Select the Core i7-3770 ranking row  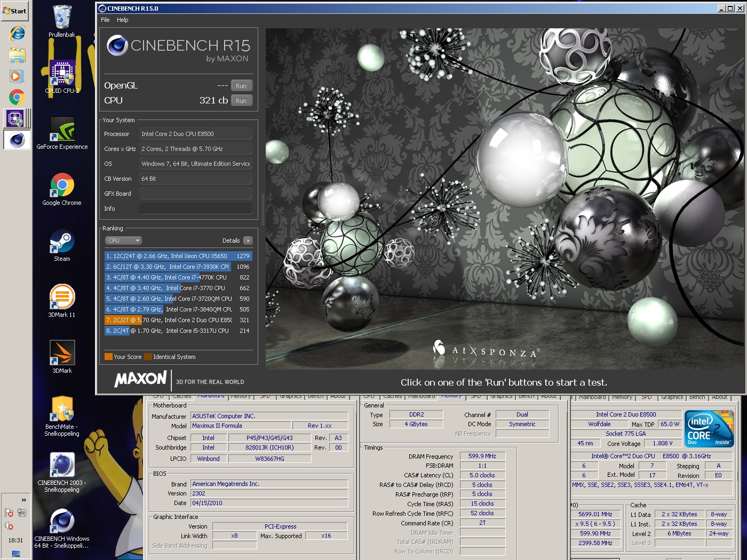pyautogui.click(x=178, y=288)
